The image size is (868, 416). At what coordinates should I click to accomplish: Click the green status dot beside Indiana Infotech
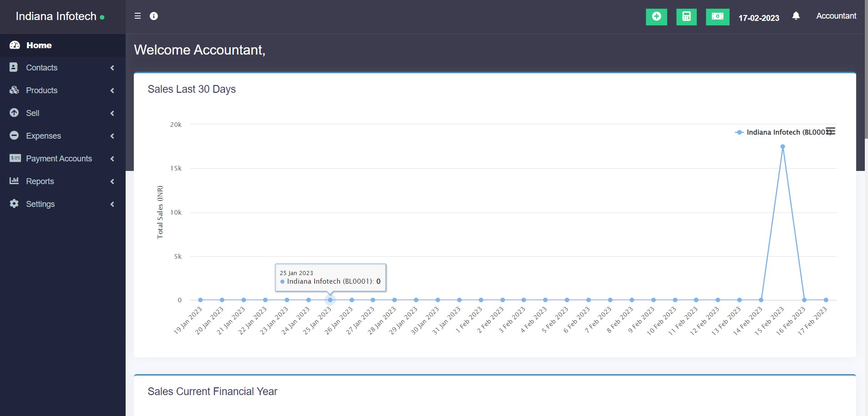(102, 17)
